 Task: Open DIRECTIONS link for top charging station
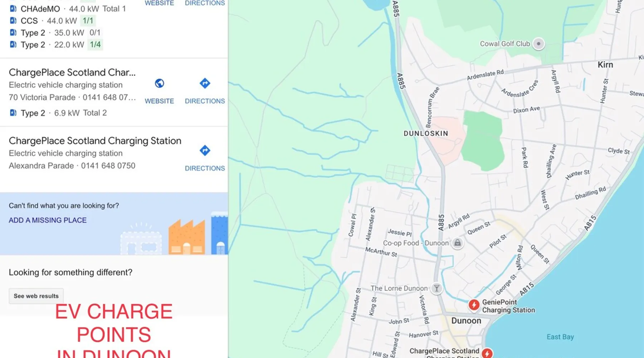tap(205, 3)
